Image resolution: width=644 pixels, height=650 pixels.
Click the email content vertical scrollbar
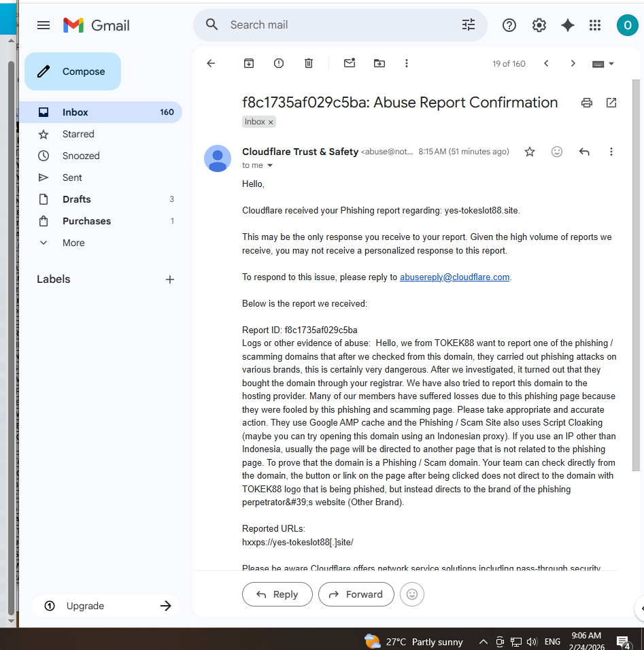(636, 275)
